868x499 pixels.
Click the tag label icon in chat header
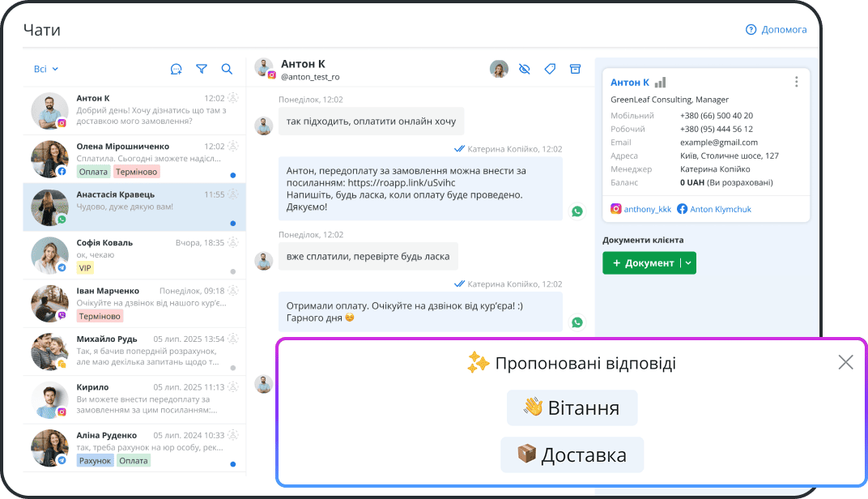[550, 69]
